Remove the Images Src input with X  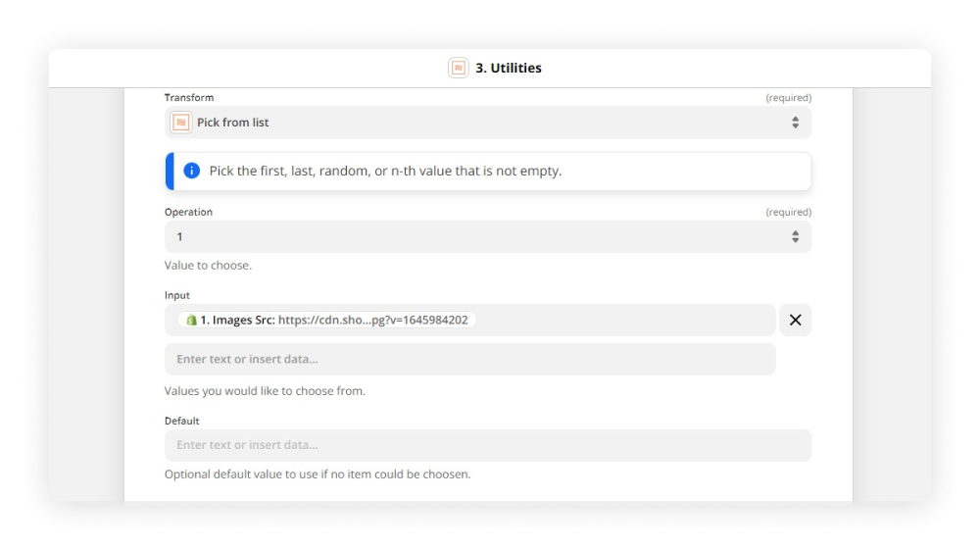point(795,321)
